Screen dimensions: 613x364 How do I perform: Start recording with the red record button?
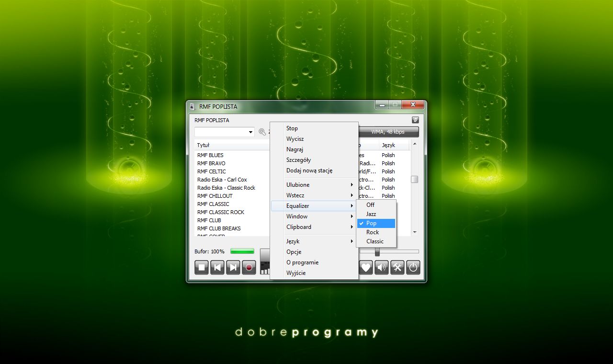(x=249, y=267)
